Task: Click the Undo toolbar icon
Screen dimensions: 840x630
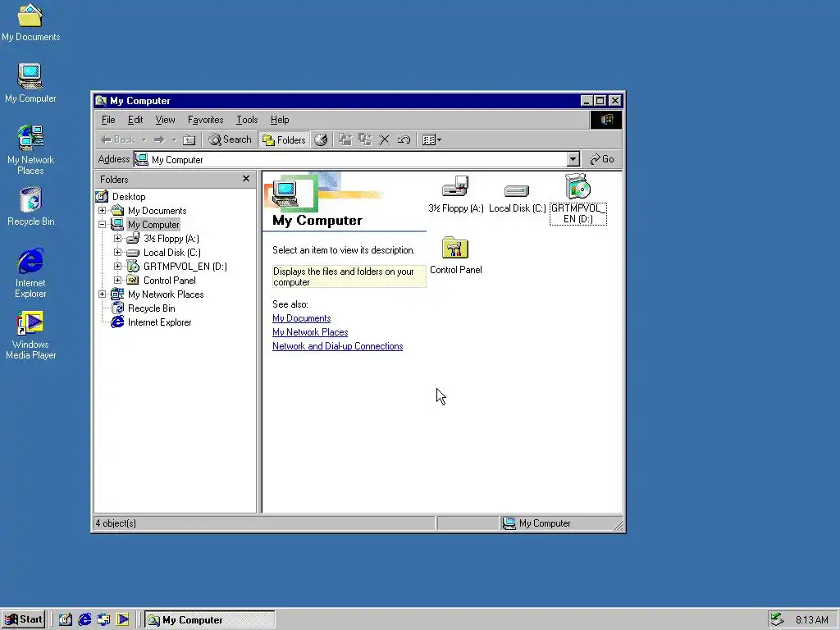Action: [404, 139]
